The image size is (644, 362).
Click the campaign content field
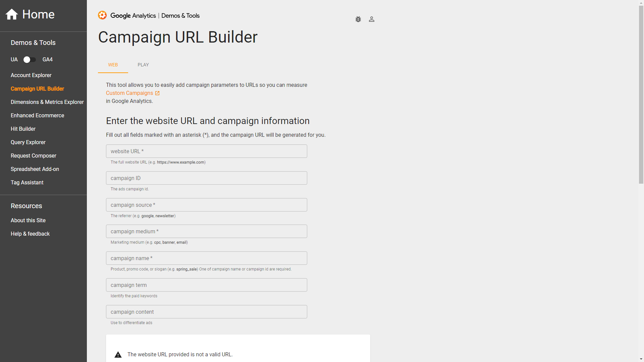[207, 312]
